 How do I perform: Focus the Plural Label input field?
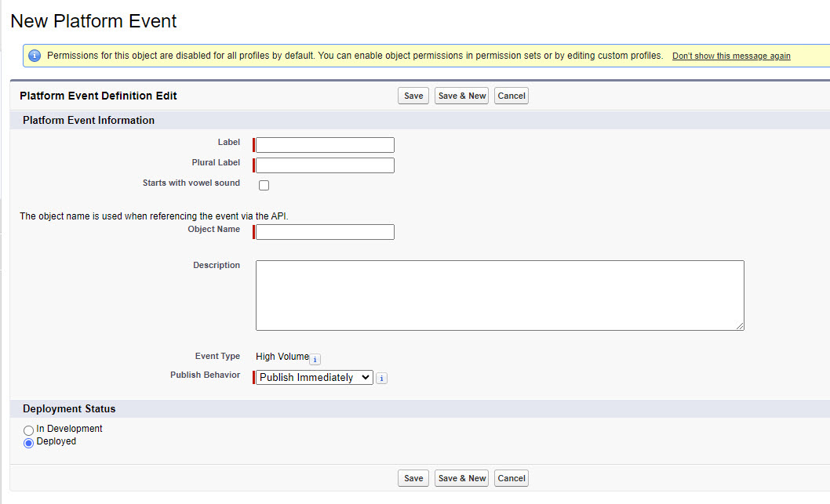pyautogui.click(x=325, y=165)
